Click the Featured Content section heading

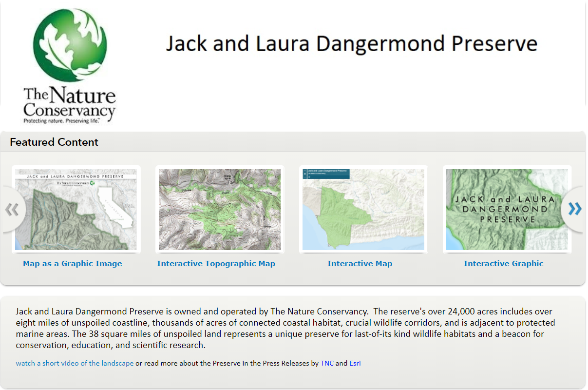tap(54, 142)
